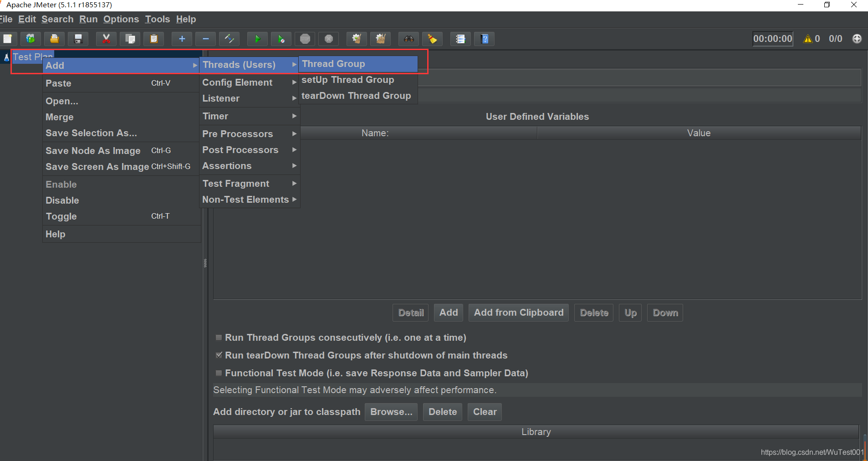Expand the Add submenu entry
Image resolution: width=868 pixels, height=461 pixels.
[121, 65]
